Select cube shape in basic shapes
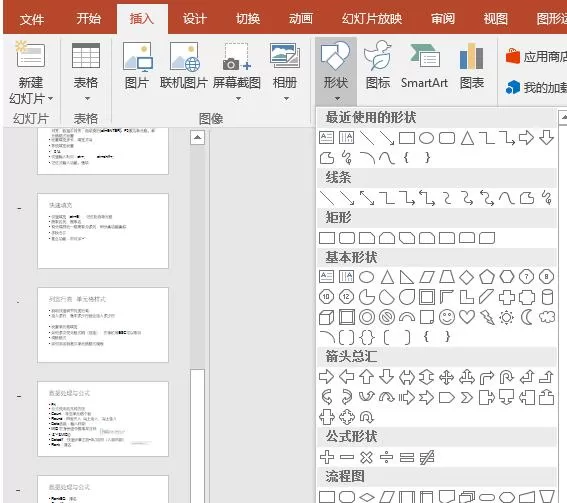 (x=327, y=317)
